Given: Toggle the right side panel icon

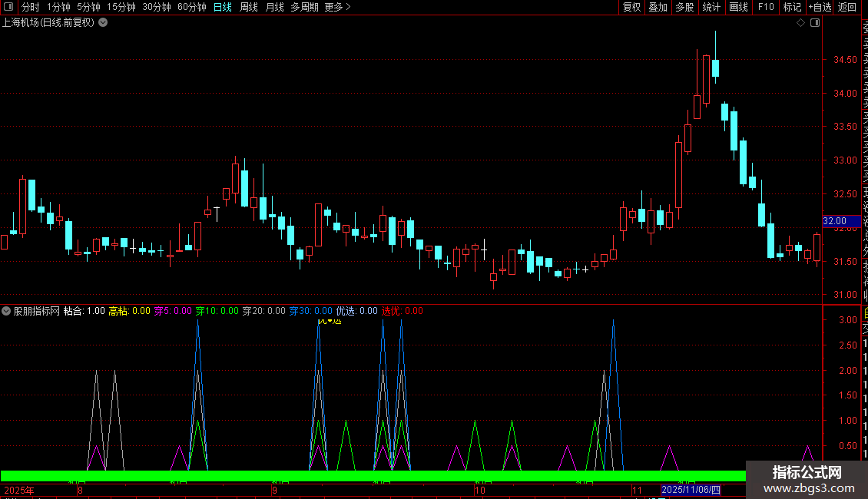Looking at the screenshot, I should tap(815, 23).
